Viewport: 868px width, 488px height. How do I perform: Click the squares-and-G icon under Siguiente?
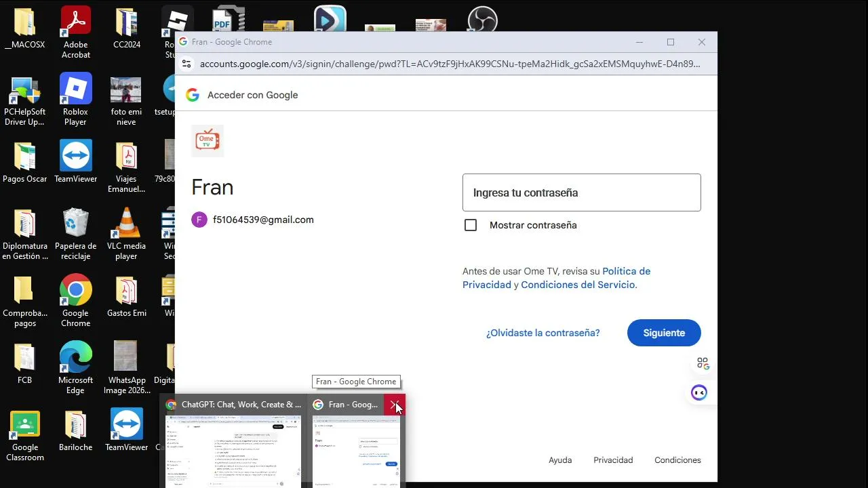[x=703, y=364]
